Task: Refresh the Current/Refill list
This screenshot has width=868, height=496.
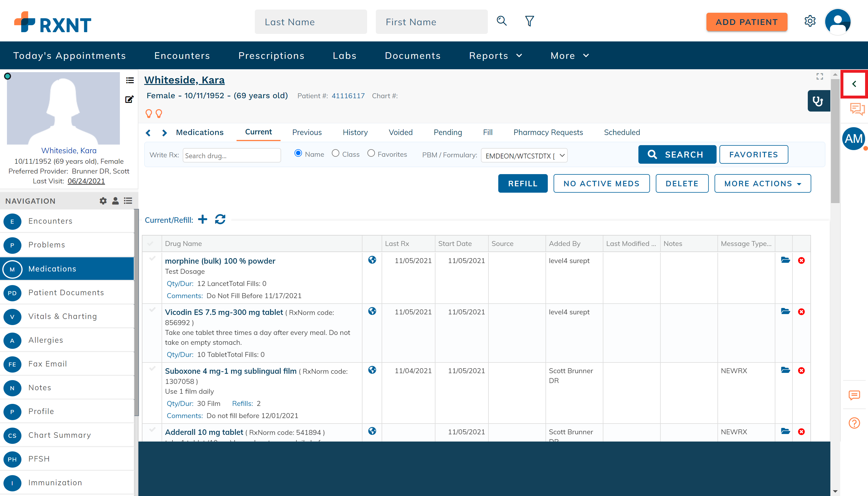Action: click(x=220, y=219)
